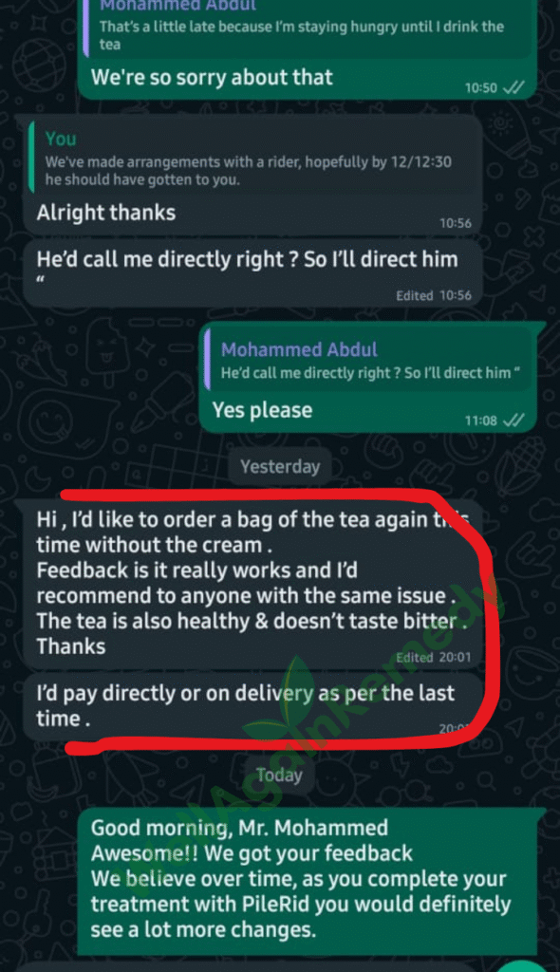
Task: Tap the green 'You' label in quoted reply
Action: 60,139
